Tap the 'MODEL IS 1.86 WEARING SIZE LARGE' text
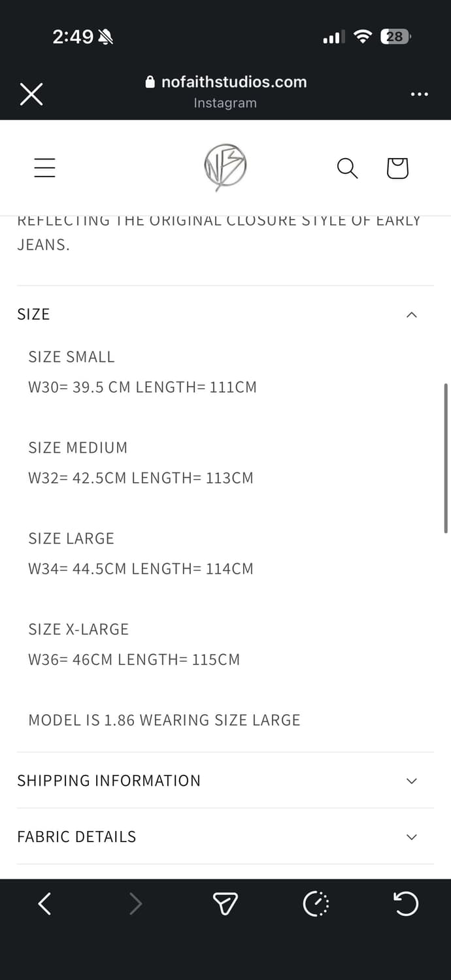The image size is (451, 980). [x=164, y=720]
